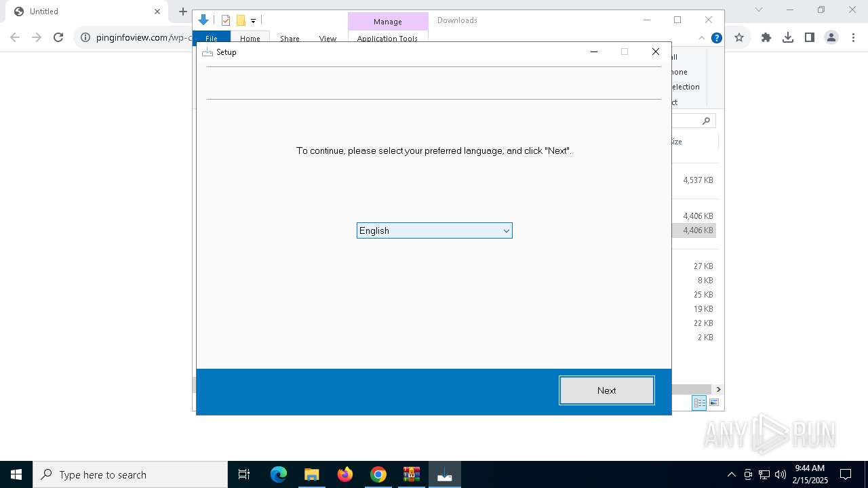Click the taskbar search box
The height and width of the screenshot is (488, 868).
(x=130, y=474)
